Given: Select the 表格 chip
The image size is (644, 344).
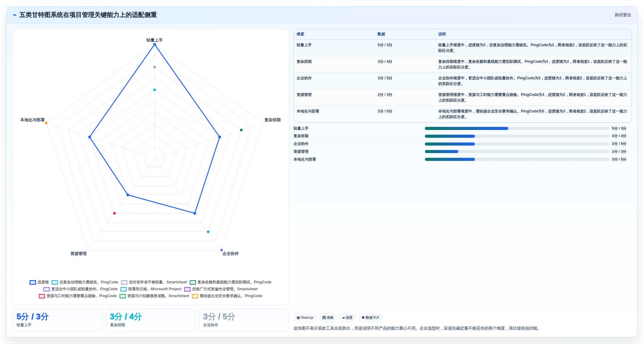Looking at the screenshot, I should pyautogui.click(x=328, y=317).
